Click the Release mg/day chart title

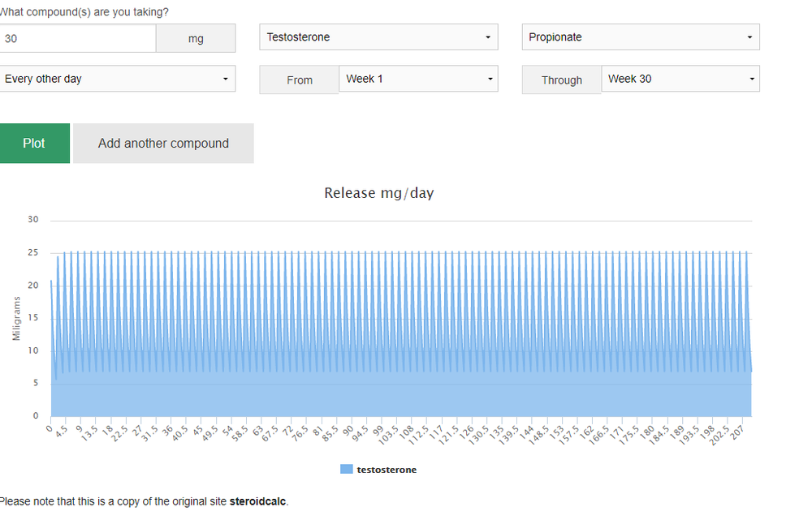click(x=378, y=193)
